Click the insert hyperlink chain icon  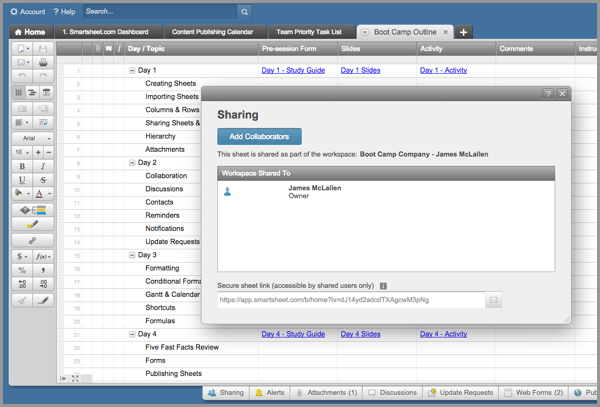click(x=33, y=241)
